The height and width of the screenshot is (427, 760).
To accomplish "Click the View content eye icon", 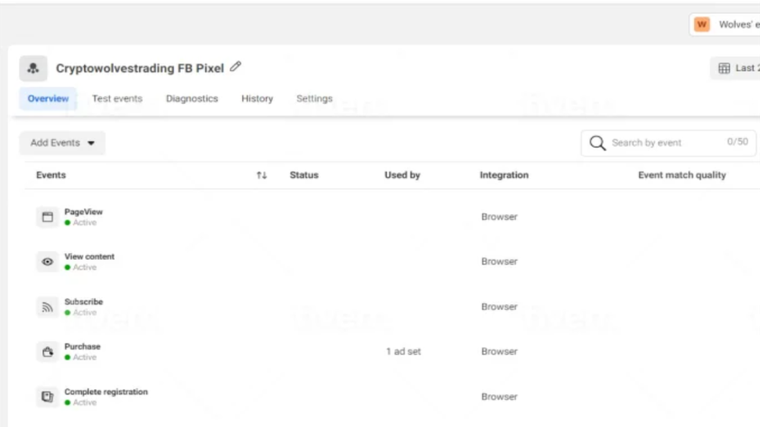I will [x=47, y=262].
